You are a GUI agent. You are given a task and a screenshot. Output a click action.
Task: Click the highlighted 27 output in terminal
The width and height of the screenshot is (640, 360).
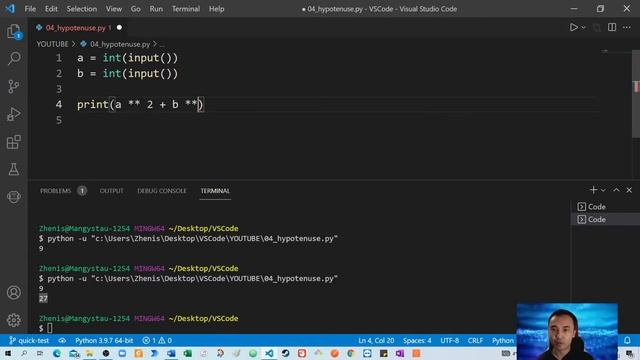[43, 298]
